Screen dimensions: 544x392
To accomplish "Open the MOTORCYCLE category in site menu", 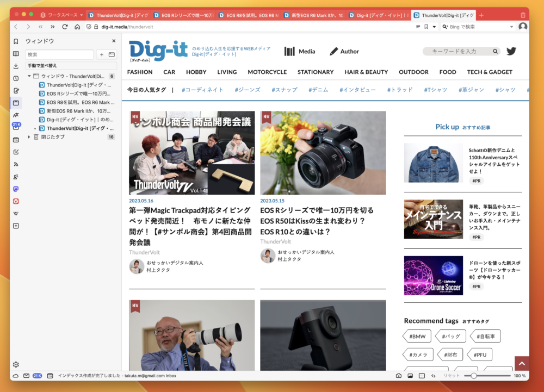I will (267, 72).
